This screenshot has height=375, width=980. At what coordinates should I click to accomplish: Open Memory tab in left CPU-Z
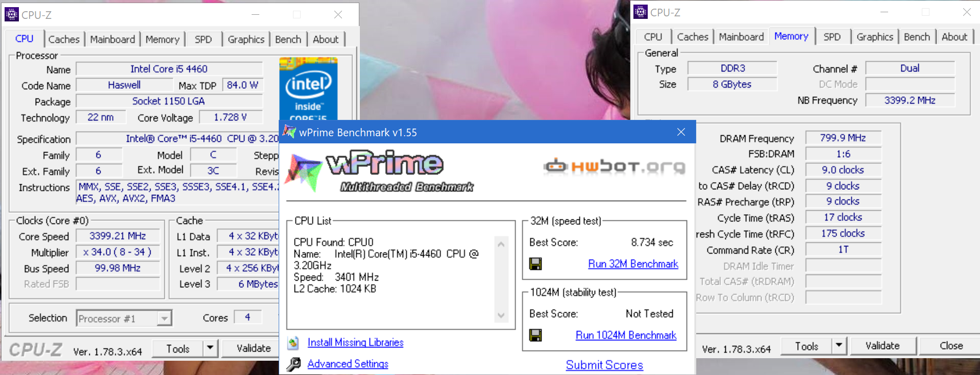(x=162, y=39)
